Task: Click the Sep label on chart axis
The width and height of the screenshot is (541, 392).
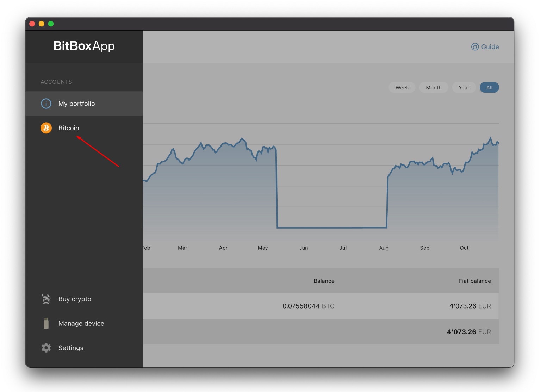Action: click(425, 248)
